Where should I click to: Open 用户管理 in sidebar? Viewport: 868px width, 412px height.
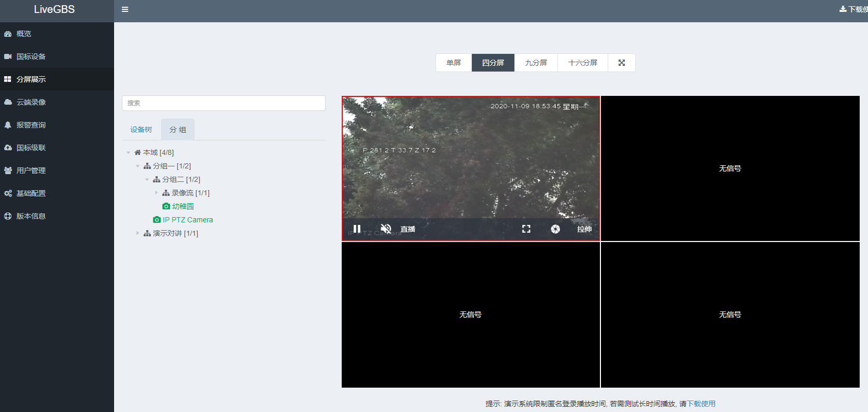pyautogui.click(x=57, y=171)
